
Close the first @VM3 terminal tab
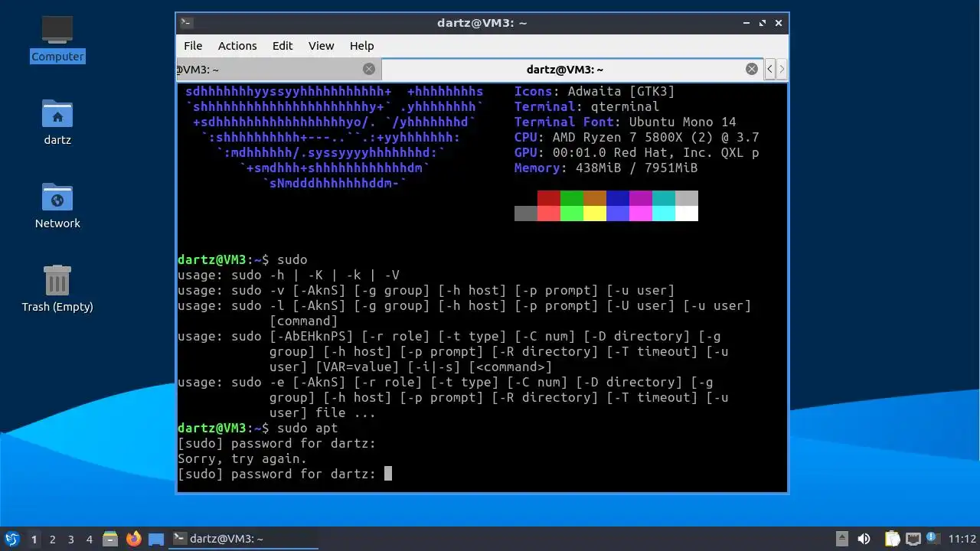point(369,69)
